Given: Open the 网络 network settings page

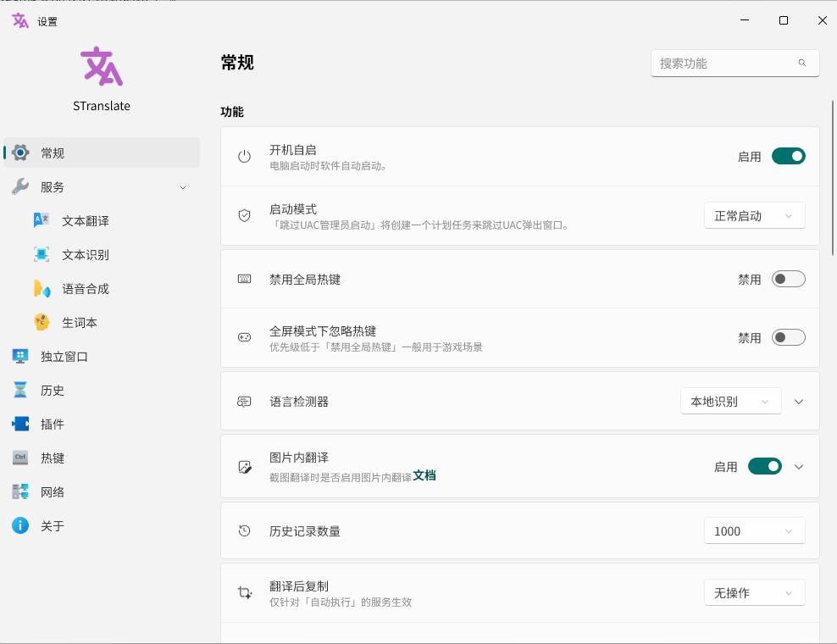Looking at the screenshot, I should [53, 491].
